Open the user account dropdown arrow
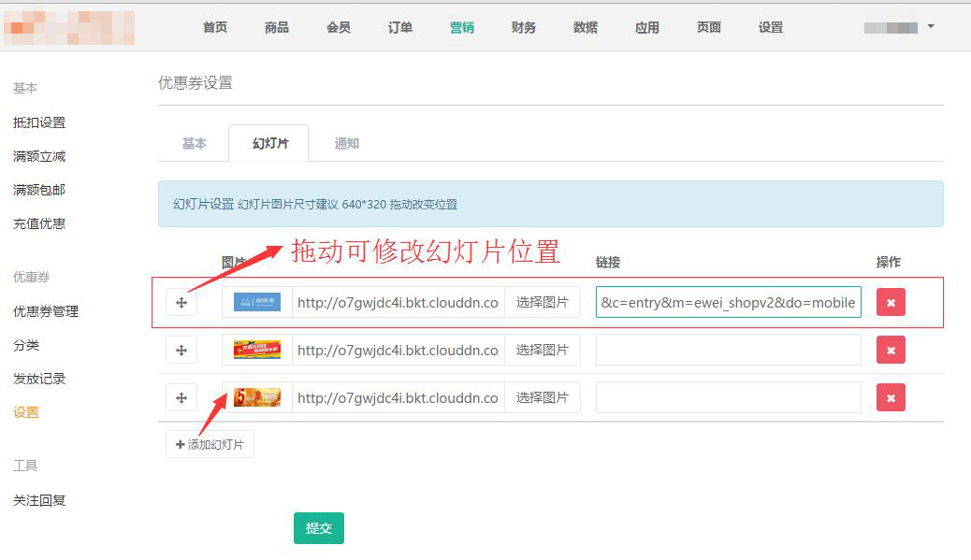 (930, 27)
